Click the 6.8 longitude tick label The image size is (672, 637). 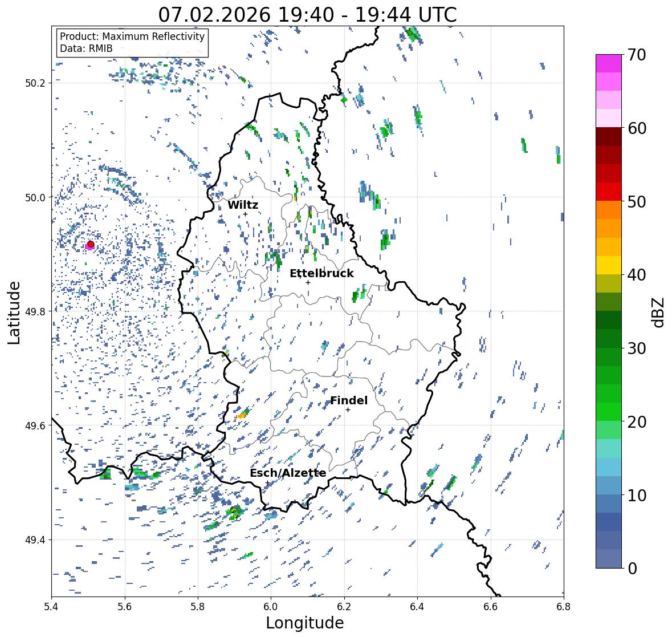(x=564, y=606)
